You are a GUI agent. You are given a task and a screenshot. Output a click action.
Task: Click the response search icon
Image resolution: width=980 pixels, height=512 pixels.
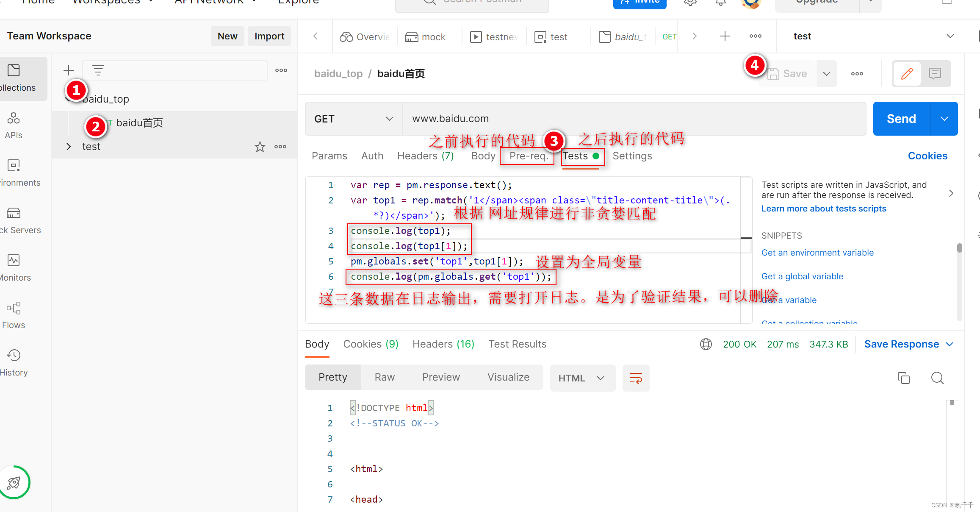point(937,378)
